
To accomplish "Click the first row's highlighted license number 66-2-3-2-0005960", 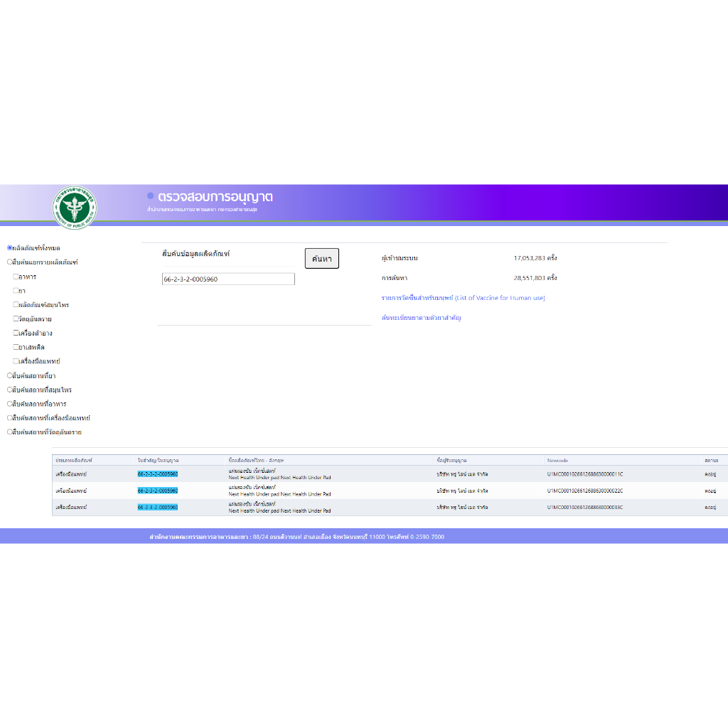I will pos(157,473).
